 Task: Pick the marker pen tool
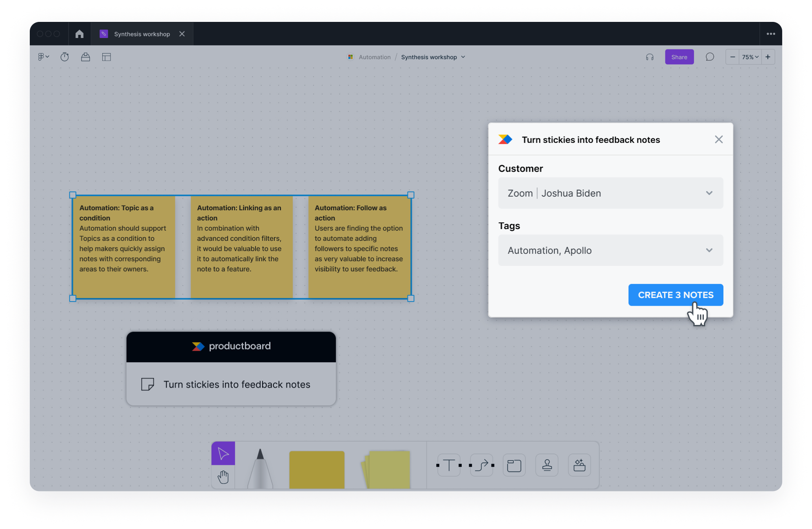coord(260,468)
